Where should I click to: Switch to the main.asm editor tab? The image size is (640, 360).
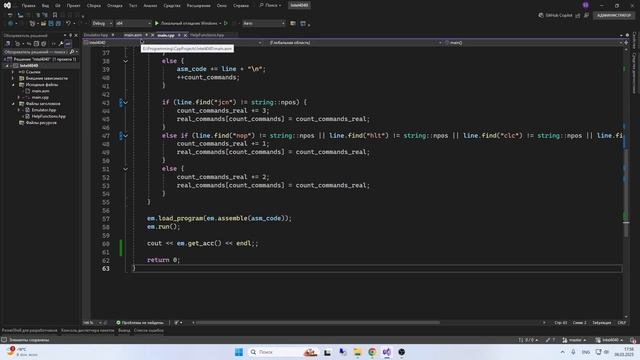click(133, 35)
